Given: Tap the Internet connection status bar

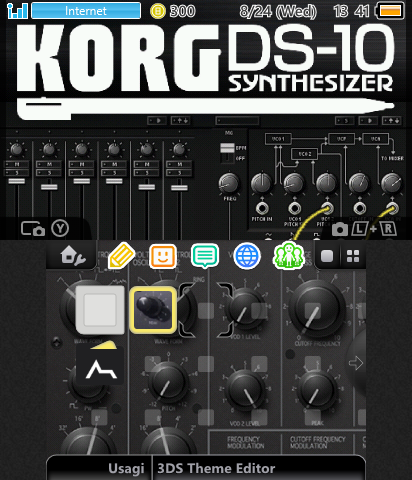Looking at the screenshot, I should point(86,11).
